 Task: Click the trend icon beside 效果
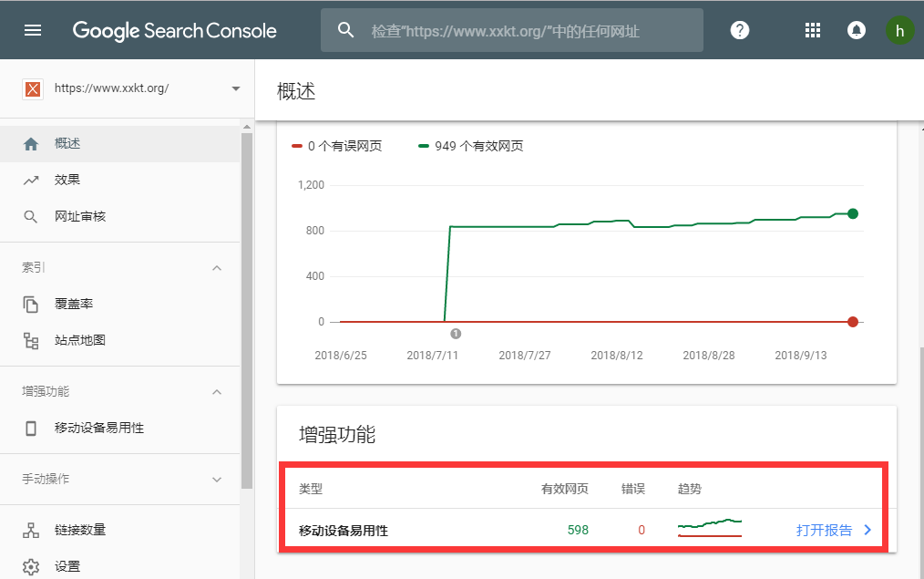(31, 181)
